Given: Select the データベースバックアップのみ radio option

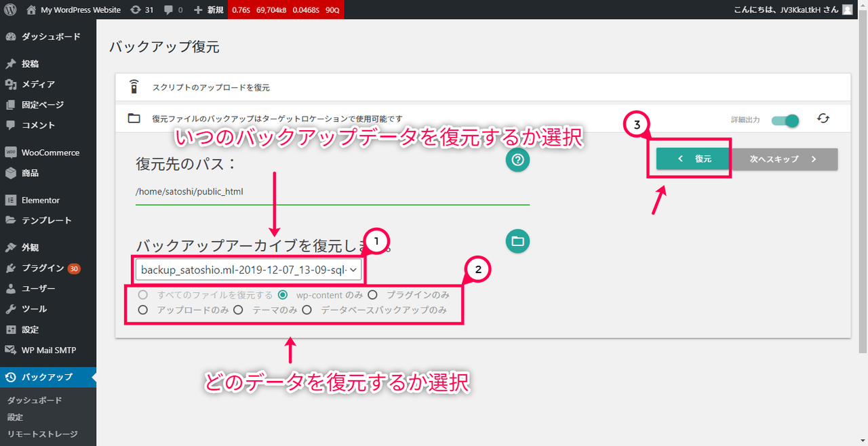Looking at the screenshot, I should (x=307, y=310).
